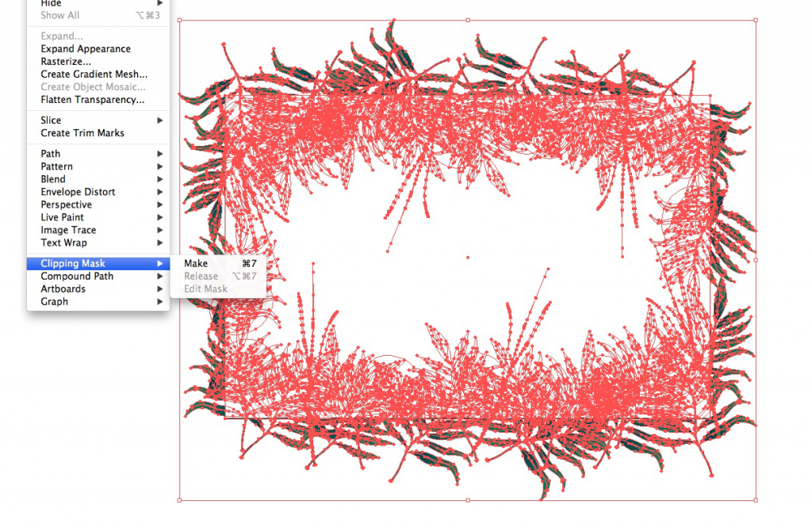Click Release in Clipping Mask submenu
The width and height of the screenshot is (812, 531).
[x=218, y=277]
